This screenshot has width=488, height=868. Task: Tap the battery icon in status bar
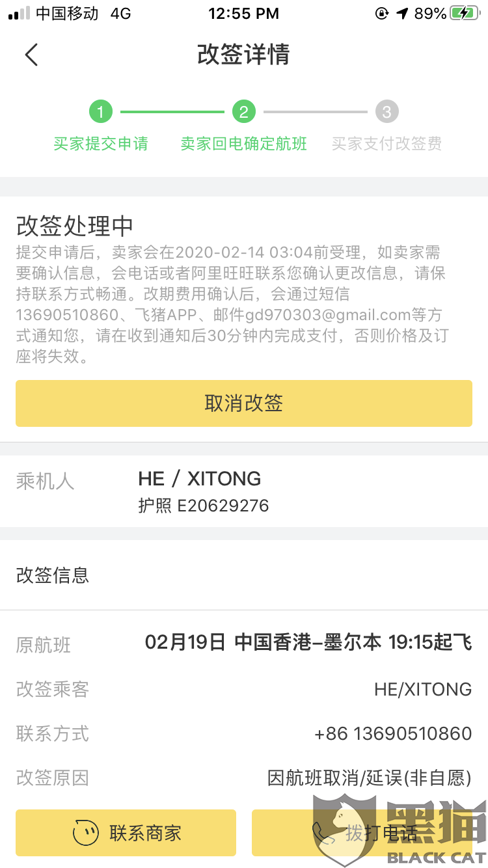pyautogui.click(x=465, y=14)
